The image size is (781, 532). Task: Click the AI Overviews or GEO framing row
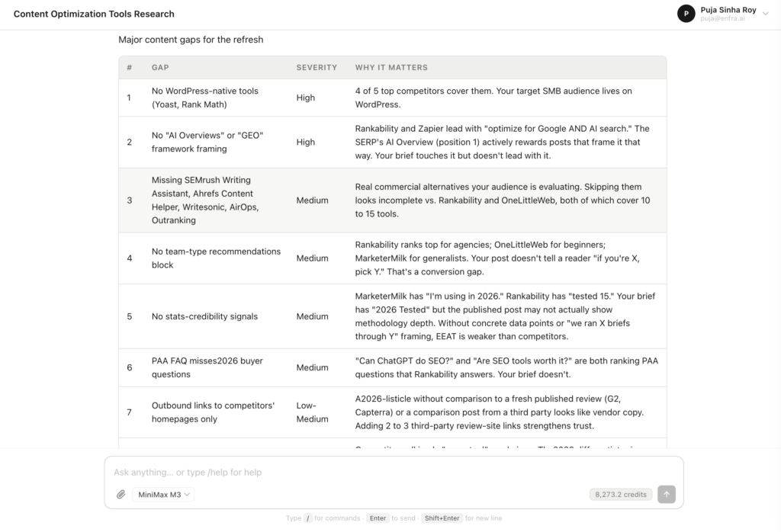[393, 143]
